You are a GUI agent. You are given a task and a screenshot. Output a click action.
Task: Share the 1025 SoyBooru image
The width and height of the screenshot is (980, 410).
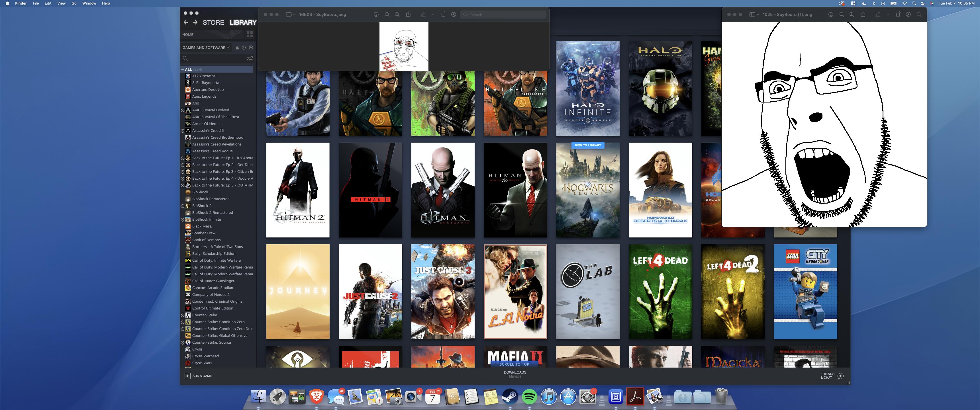863,15
